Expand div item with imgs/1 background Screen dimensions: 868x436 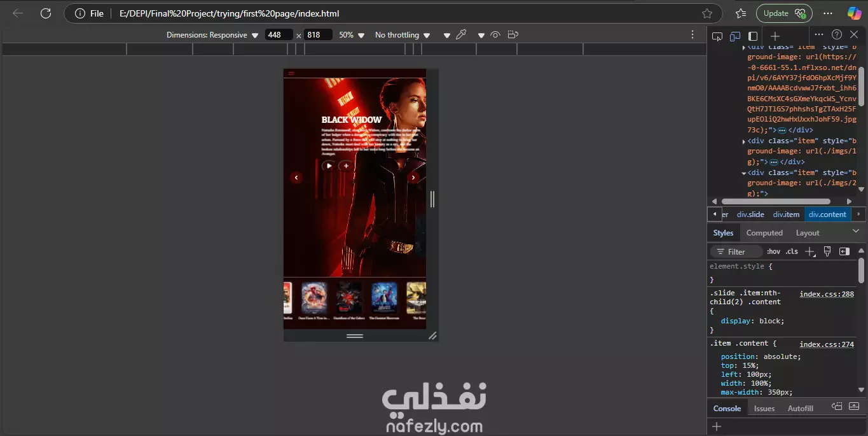tap(743, 141)
